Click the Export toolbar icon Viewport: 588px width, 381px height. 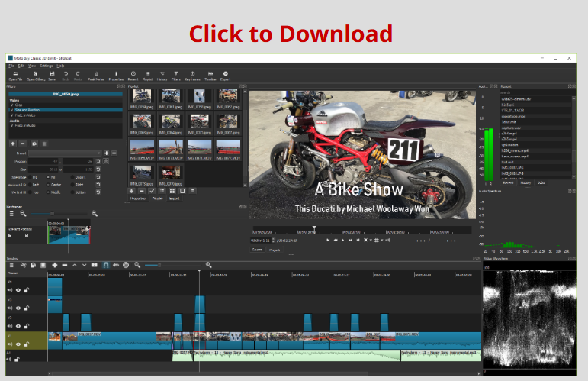[x=226, y=76]
